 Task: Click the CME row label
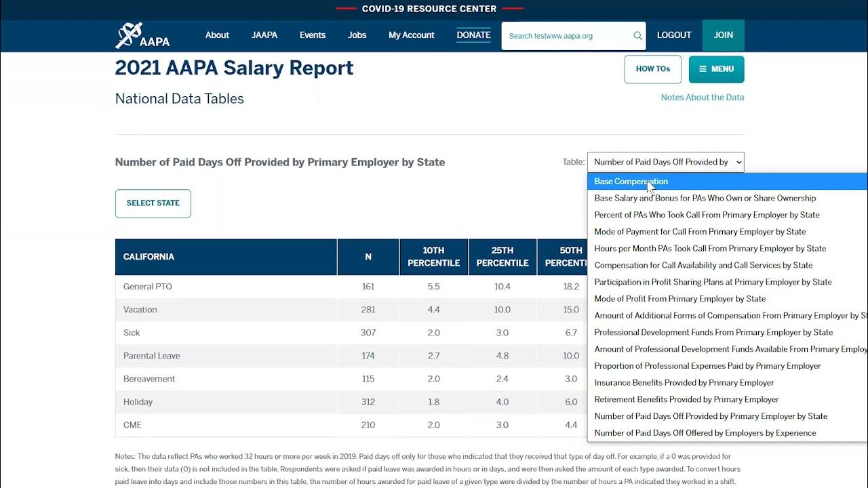point(132,425)
